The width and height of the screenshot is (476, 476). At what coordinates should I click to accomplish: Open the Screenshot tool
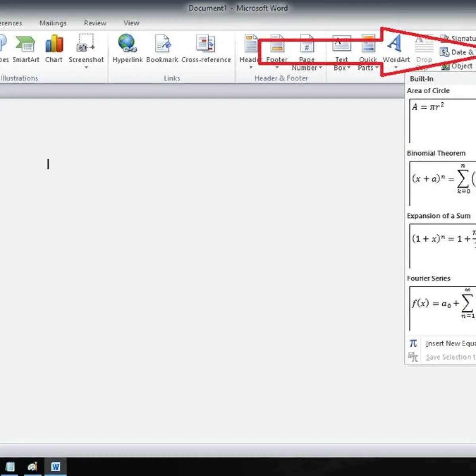[x=86, y=52]
